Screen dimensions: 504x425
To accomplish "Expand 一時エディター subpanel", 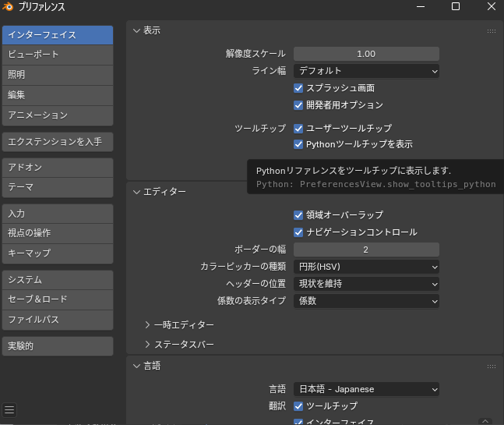I will click(x=147, y=325).
